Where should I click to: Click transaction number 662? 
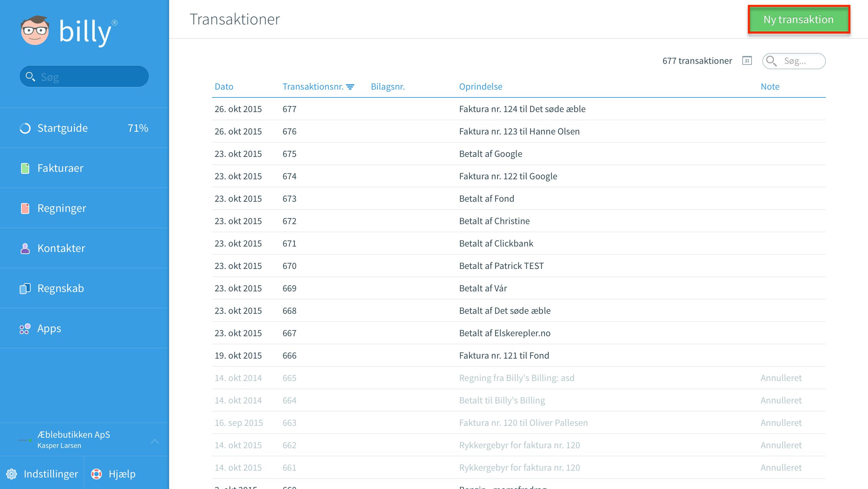(289, 445)
